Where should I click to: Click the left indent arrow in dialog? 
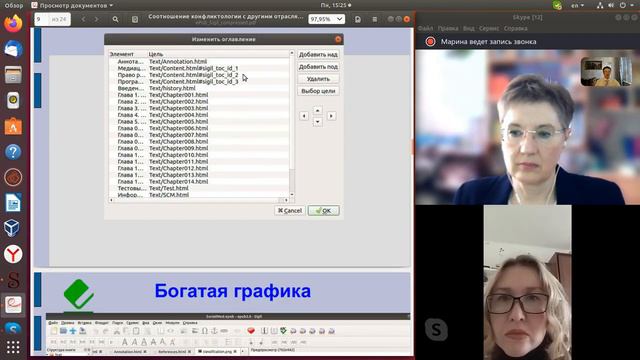304,116
